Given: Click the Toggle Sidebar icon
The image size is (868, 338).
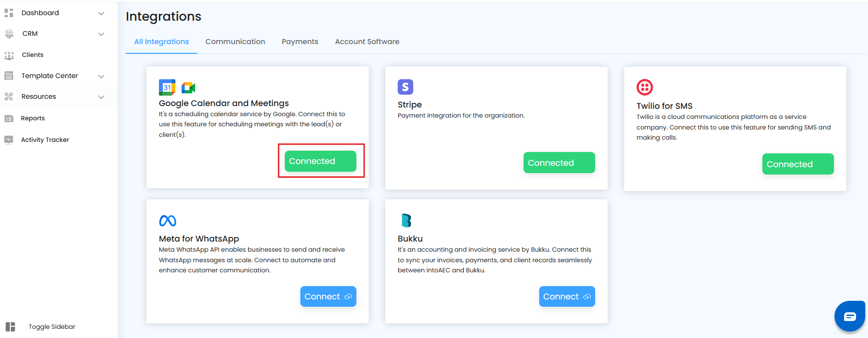Looking at the screenshot, I should tap(10, 327).
